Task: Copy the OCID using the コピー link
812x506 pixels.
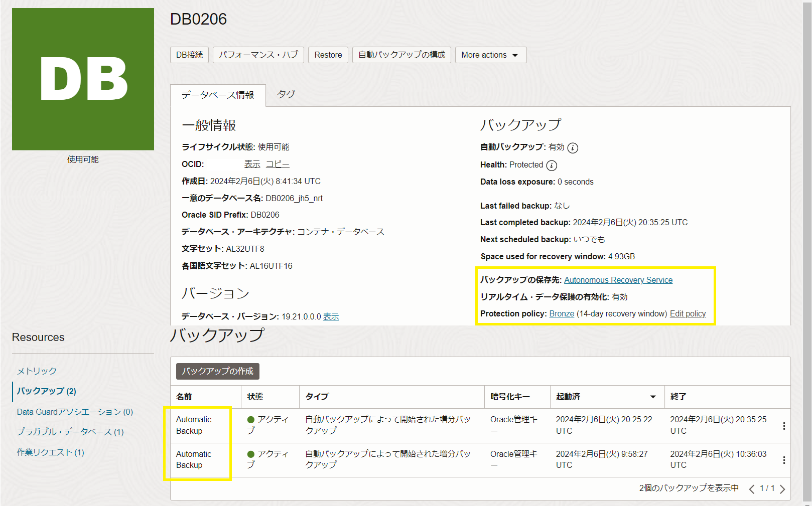Action: (x=278, y=164)
